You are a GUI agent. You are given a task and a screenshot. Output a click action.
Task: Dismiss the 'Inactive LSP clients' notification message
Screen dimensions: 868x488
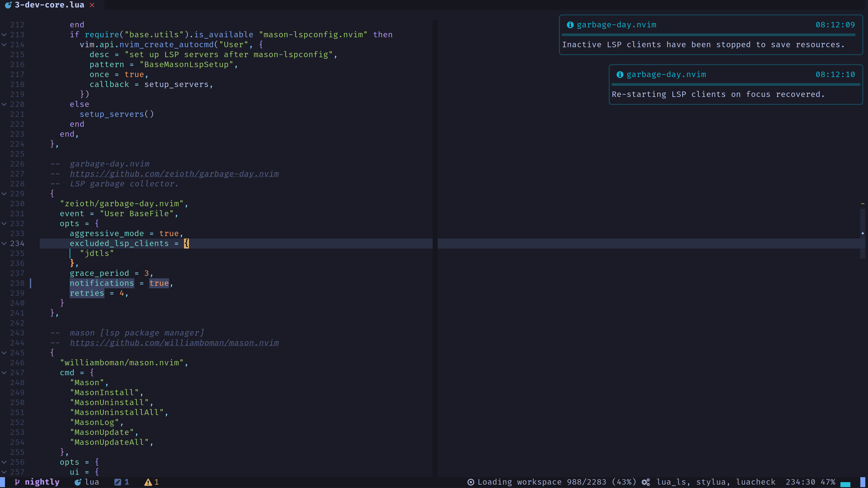tap(703, 45)
